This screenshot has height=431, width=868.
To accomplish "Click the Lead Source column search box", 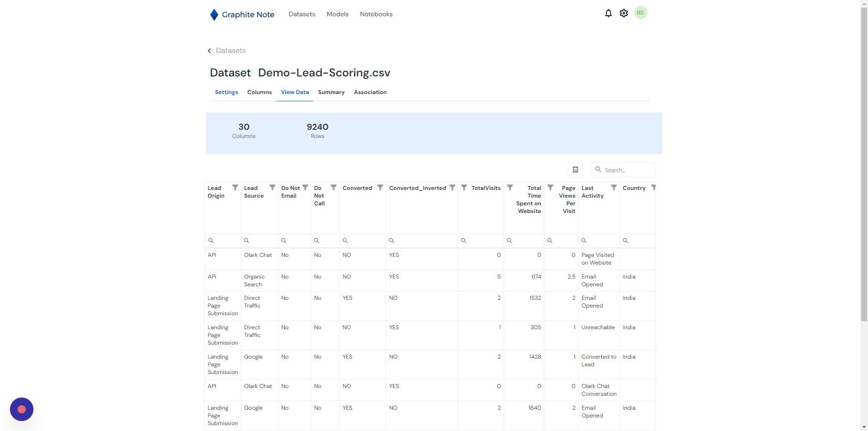I will [x=259, y=241].
